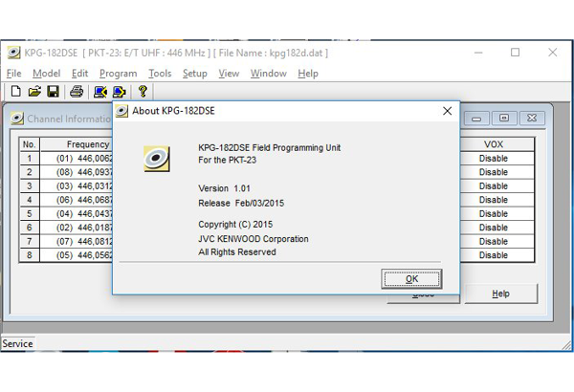Open the Model menu
The height and width of the screenshot is (392, 574).
46,74
